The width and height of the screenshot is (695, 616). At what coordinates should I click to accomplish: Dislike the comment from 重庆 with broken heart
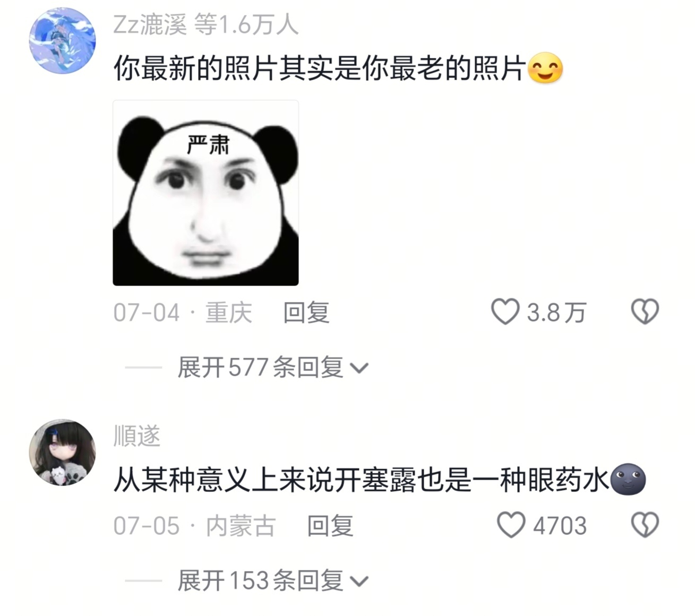pos(645,311)
